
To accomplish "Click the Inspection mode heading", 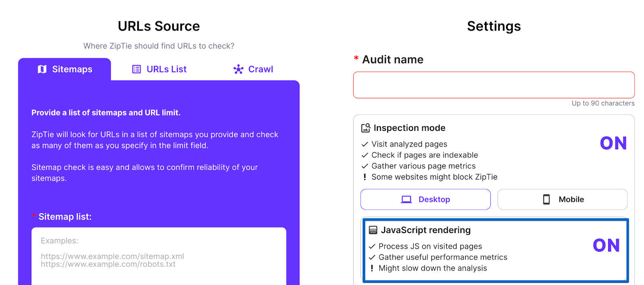I will click(x=409, y=128).
